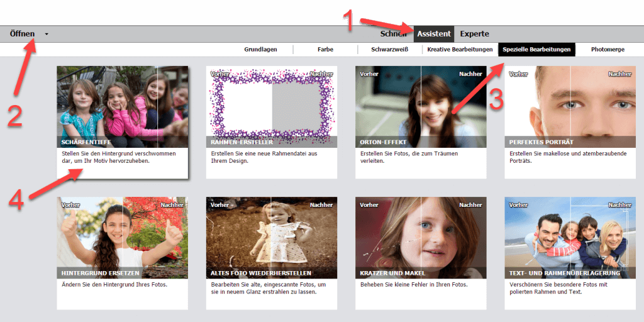
Task: Open the Kreative Bearbeitungen tab
Action: click(x=460, y=49)
